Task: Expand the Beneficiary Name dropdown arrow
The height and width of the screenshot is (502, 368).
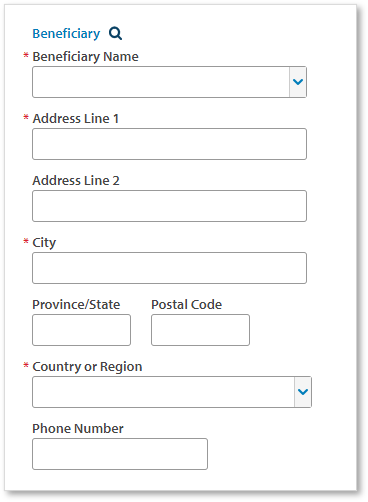Action: pos(298,82)
